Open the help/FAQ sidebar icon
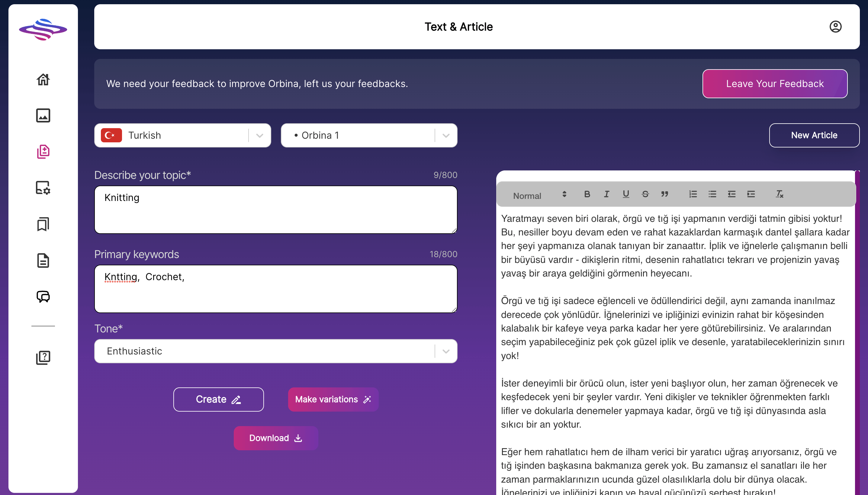The height and width of the screenshot is (495, 868). pos(43,358)
